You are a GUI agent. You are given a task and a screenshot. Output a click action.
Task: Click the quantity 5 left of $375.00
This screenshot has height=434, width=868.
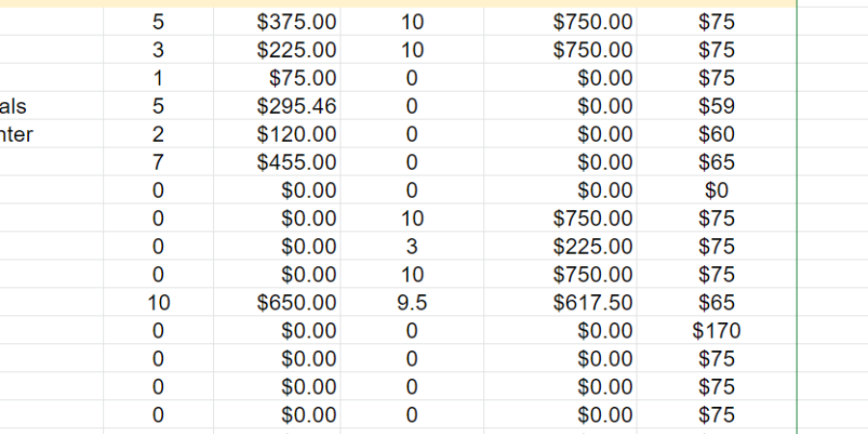click(158, 22)
